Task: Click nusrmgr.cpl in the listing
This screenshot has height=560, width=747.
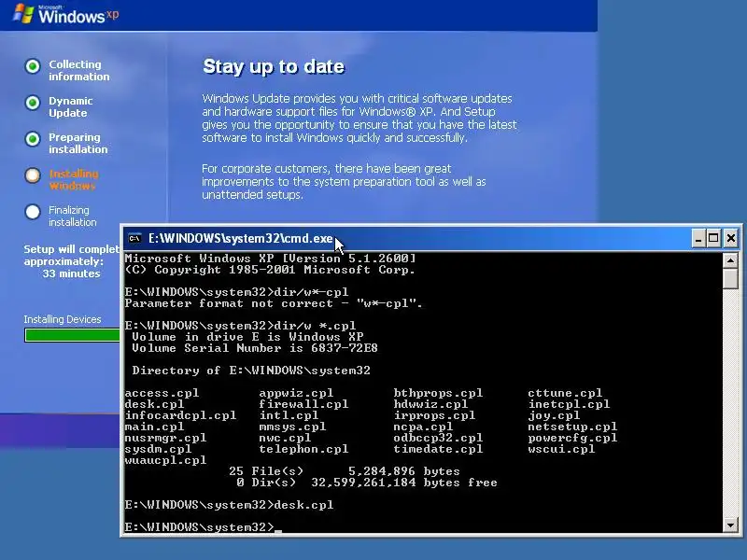Action: [x=166, y=438]
